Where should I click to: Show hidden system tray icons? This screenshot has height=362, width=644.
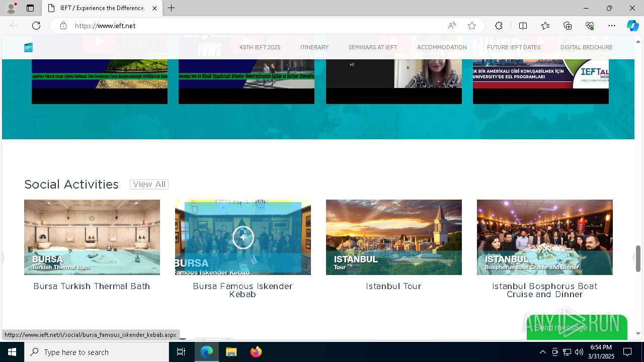pos(542,352)
